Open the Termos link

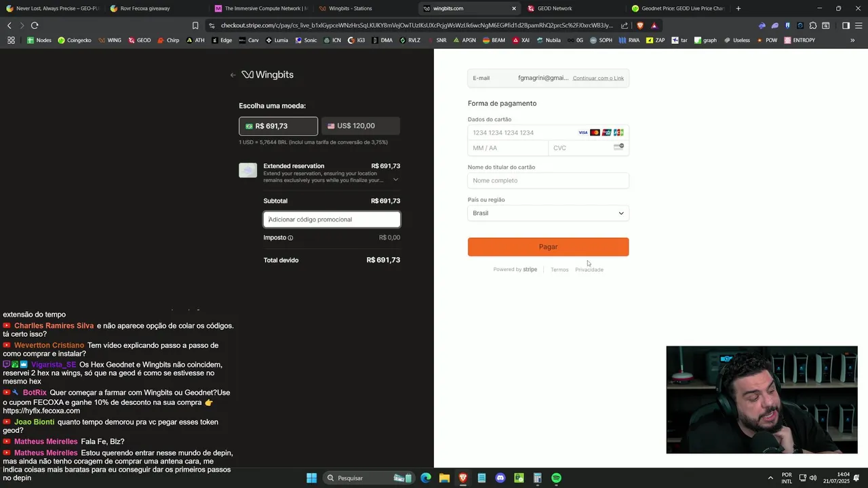(559, 270)
